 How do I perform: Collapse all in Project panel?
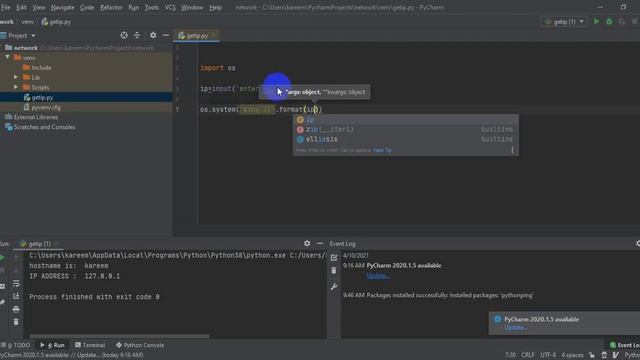coord(137,36)
